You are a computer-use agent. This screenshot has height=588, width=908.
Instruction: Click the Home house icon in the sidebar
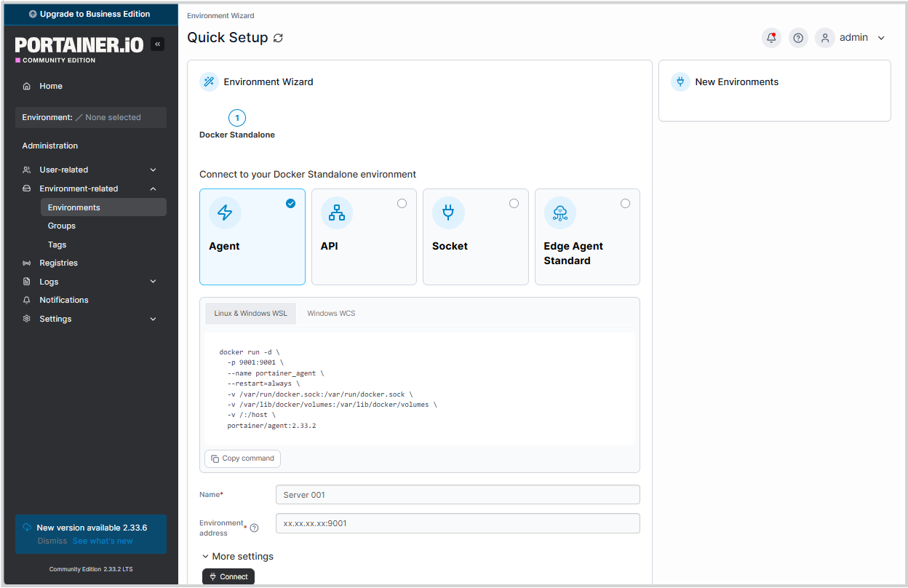(27, 86)
